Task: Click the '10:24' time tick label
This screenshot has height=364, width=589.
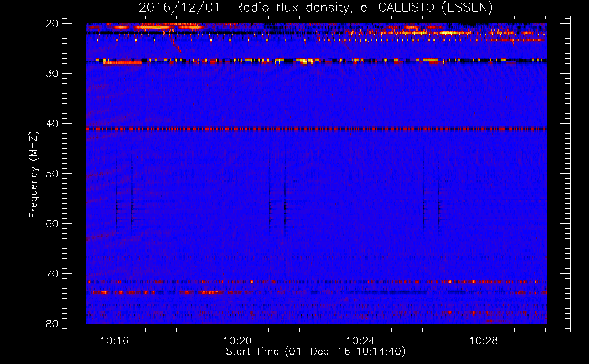Action: (x=361, y=341)
